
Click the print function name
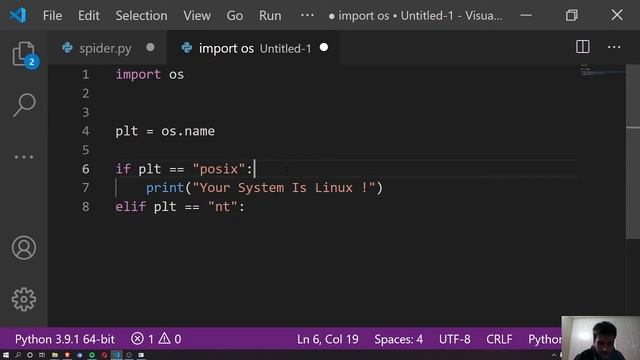[x=165, y=188]
